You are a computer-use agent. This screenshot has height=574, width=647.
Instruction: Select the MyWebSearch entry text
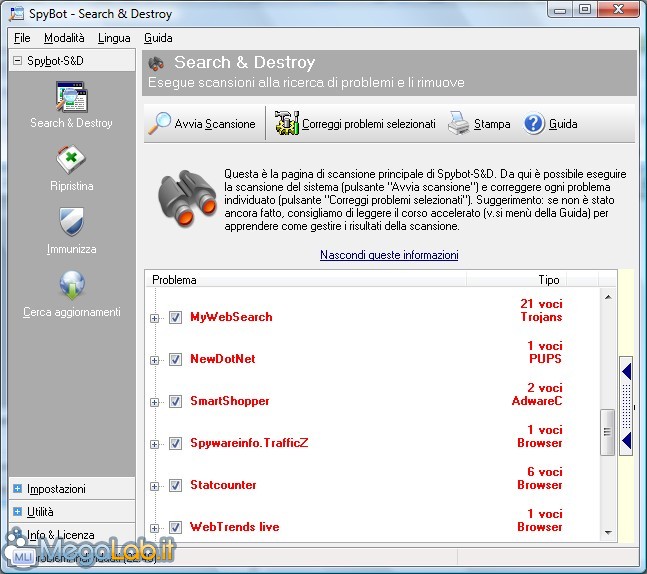(x=231, y=317)
